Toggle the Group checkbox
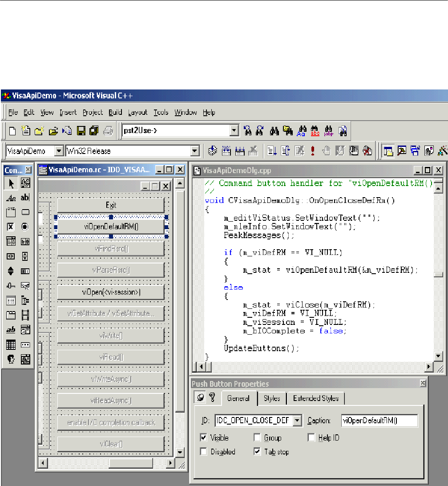This screenshot has height=486, width=448. pyautogui.click(x=257, y=437)
